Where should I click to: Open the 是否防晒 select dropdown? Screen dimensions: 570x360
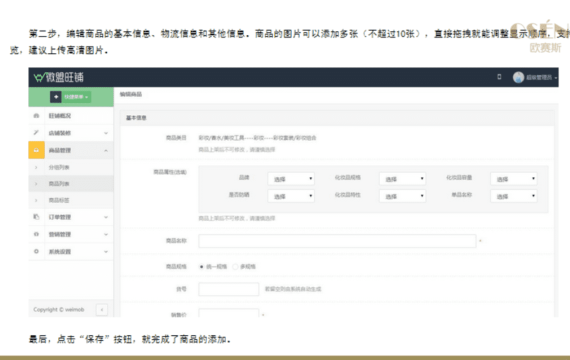click(x=291, y=196)
